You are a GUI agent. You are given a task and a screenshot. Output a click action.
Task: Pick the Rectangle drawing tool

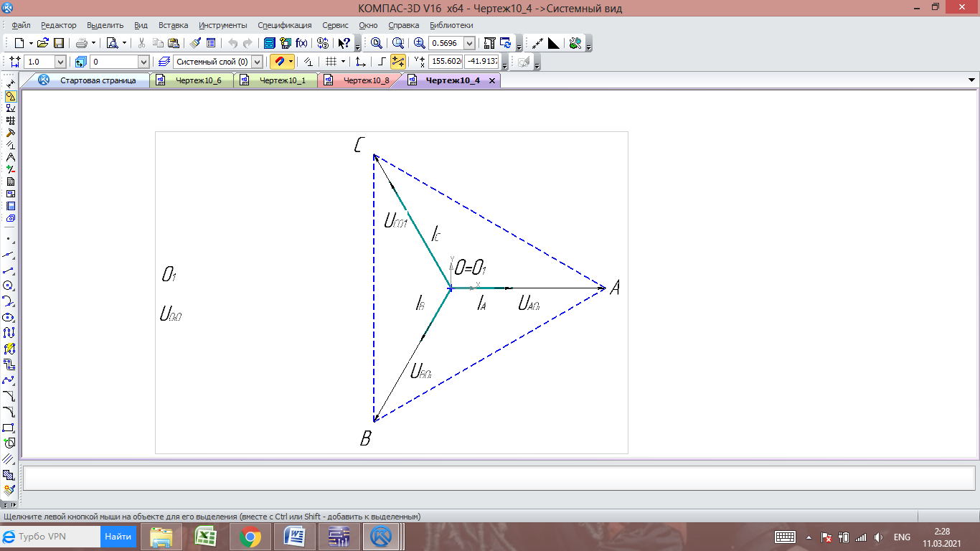point(9,428)
